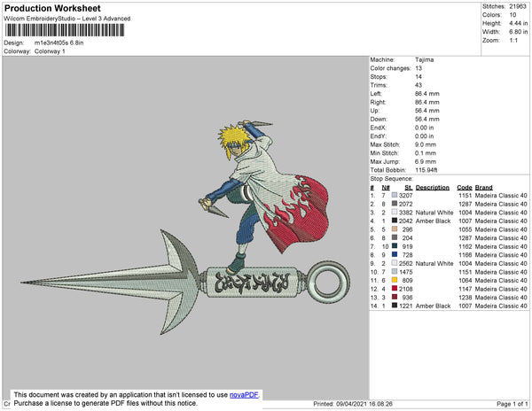Screen dimensions: 532x411
Task: Select the Trims value 43
Action: point(419,85)
